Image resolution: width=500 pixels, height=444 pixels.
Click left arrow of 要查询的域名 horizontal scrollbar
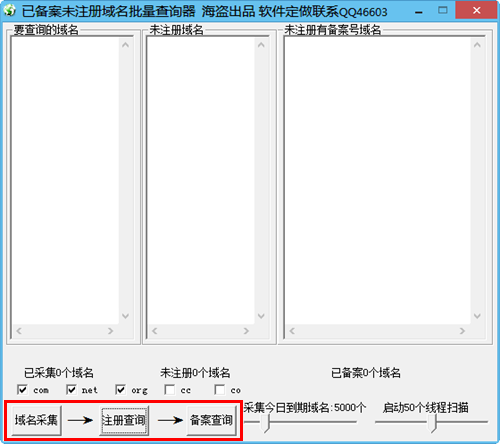coord(19,331)
